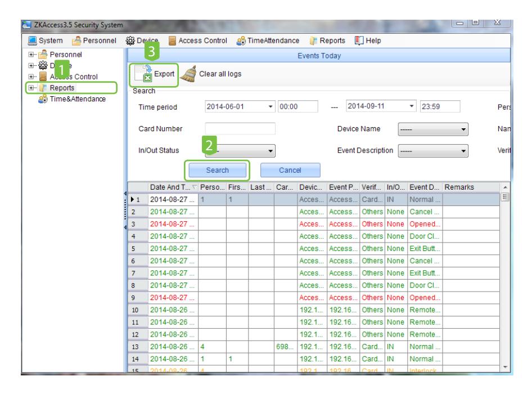This screenshot has height=394, width=532.
Task: Click the Export spreadsheet icon
Action: coord(143,74)
